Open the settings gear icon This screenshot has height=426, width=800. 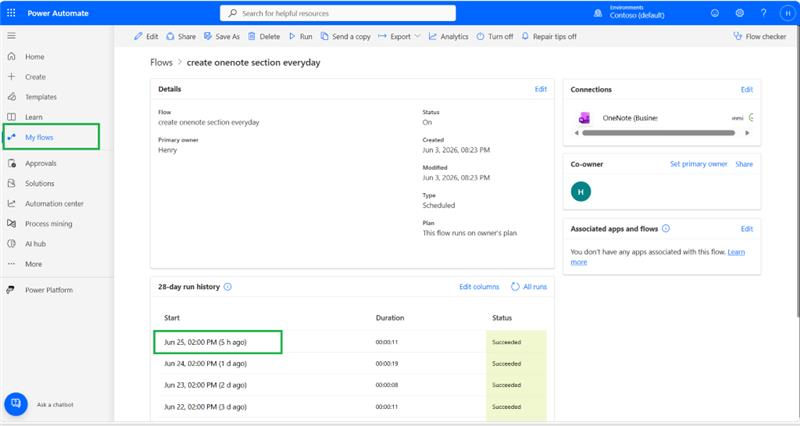739,13
